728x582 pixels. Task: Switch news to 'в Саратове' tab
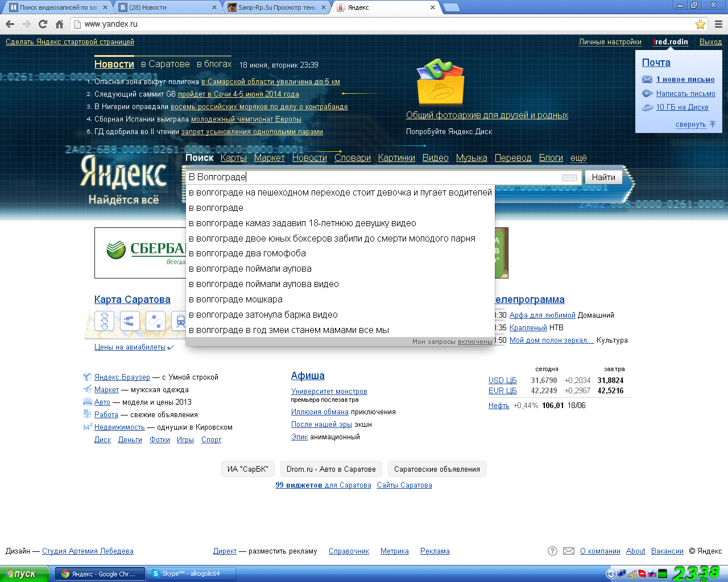(166, 64)
